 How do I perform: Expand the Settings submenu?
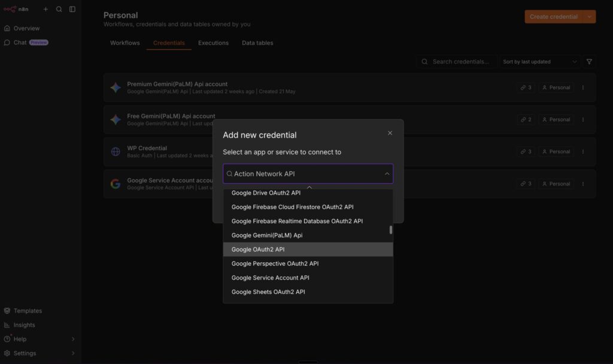(41, 353)
